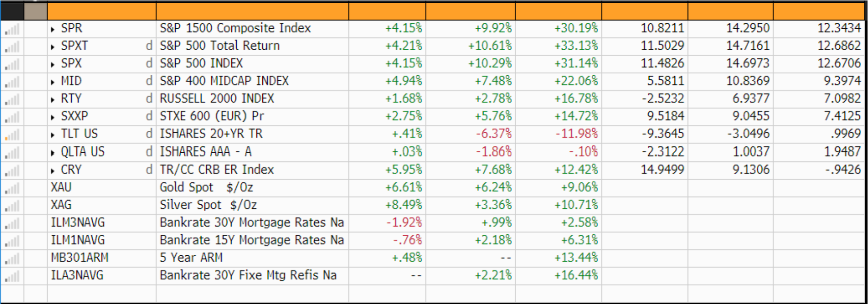The width and height of the screenshot is (868, 304).
Task: Select the Bankrate 15Y Mortgage Rates row name
Action: coord(252,240)
